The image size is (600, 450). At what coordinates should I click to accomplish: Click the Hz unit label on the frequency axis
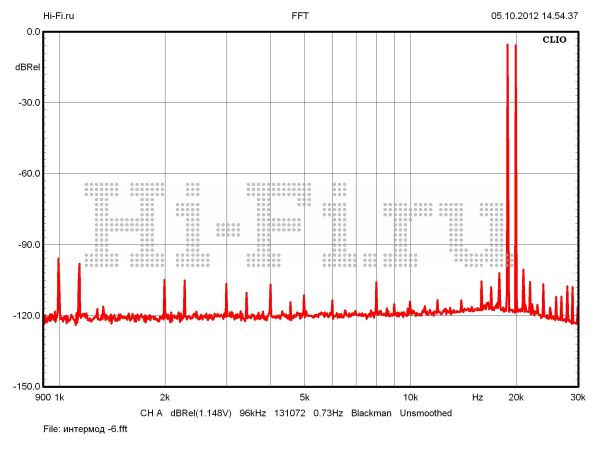(478, 398)
